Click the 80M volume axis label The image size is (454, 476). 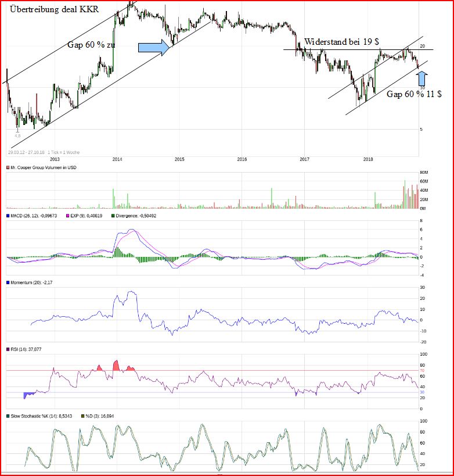424,173
